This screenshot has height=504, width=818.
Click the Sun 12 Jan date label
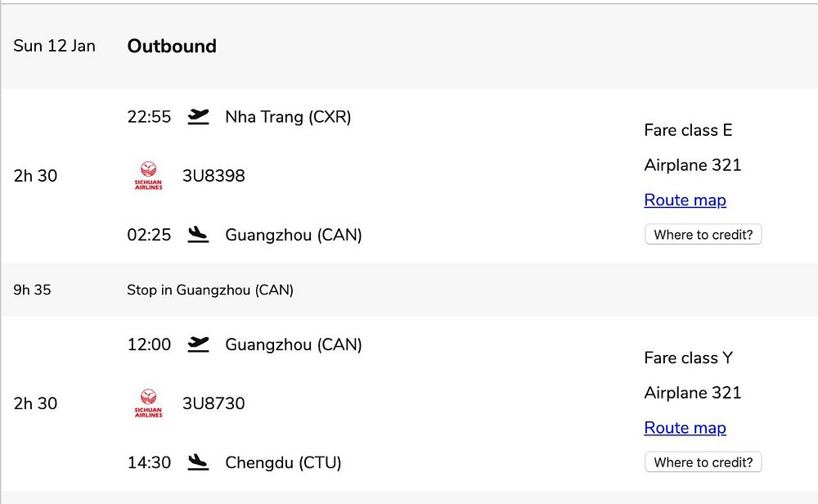(54, 46)
